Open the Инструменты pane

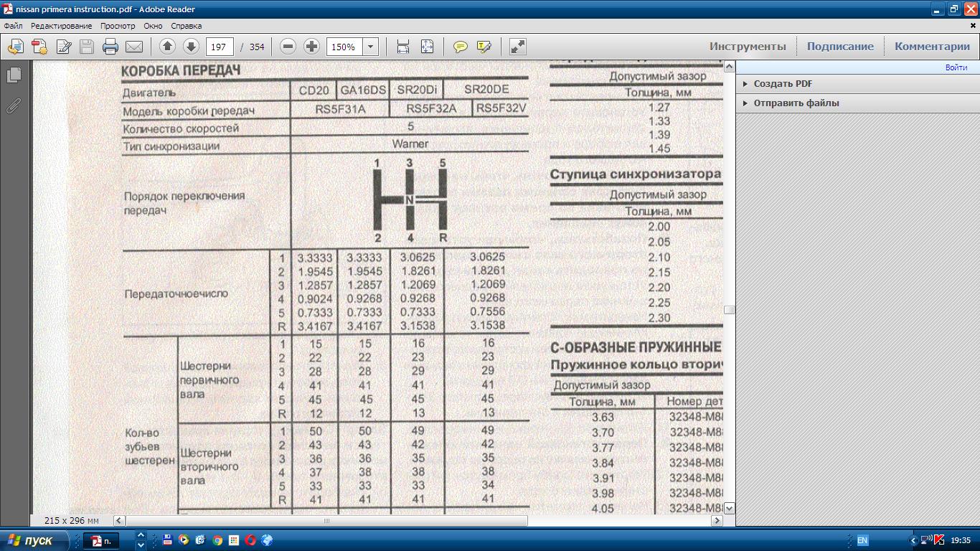(x=748, y=46)
